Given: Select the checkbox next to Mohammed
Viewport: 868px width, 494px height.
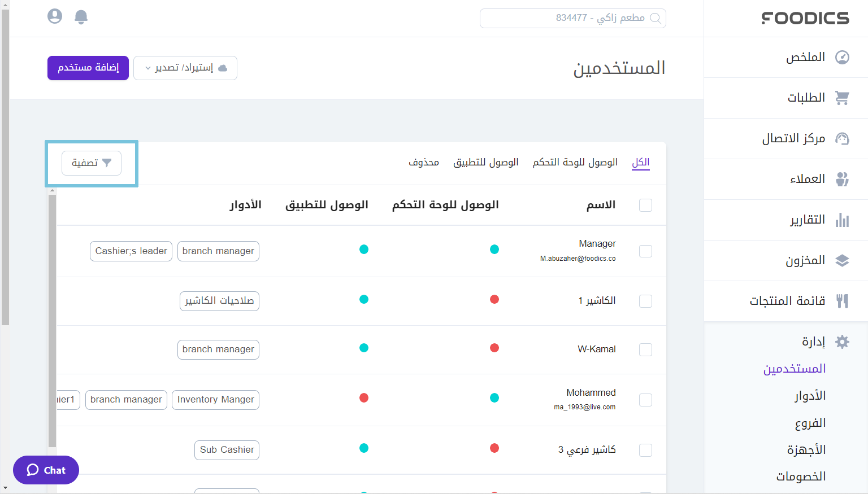Looking at the screenshot, I should pos(645,400).
